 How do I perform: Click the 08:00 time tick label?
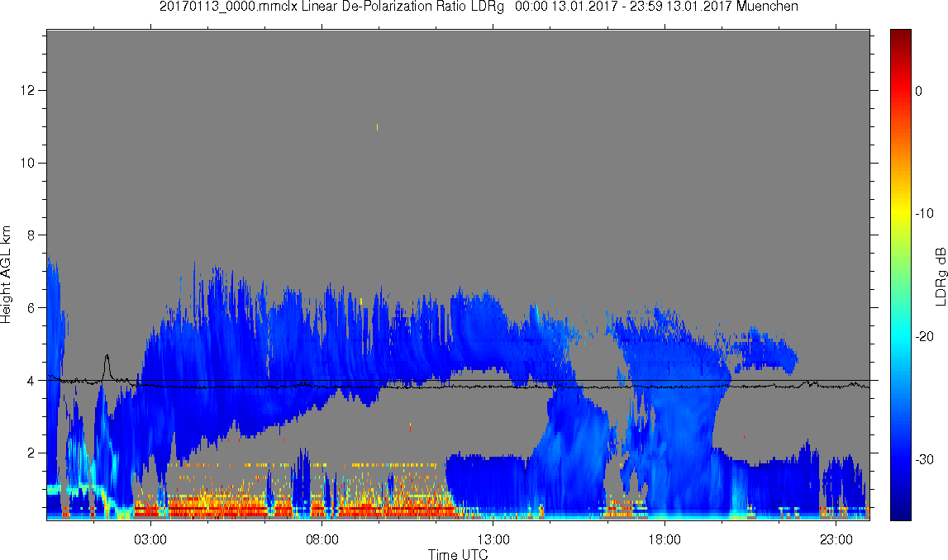[322, 539]
